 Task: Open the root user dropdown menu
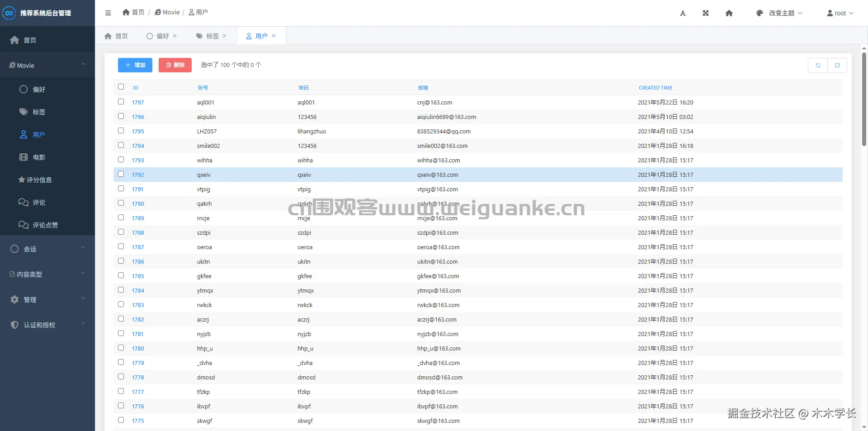point(840,13)
